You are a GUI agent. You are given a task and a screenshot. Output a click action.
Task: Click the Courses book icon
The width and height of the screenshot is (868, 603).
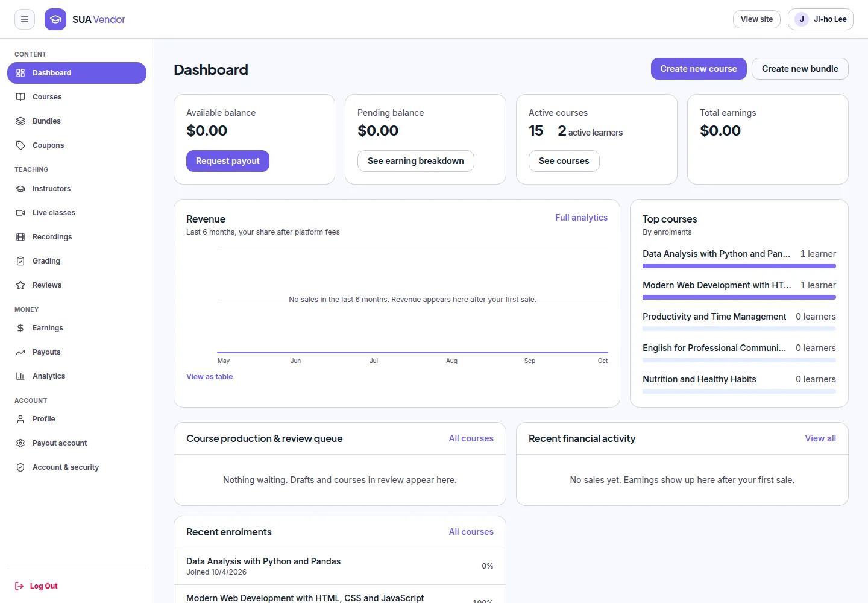coord(20,97)
